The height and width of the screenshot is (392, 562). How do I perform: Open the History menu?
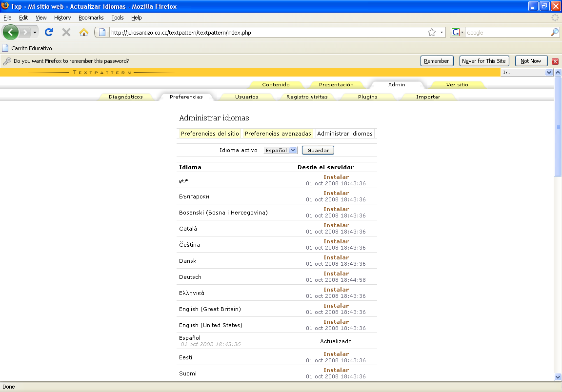tap(62, 18)
